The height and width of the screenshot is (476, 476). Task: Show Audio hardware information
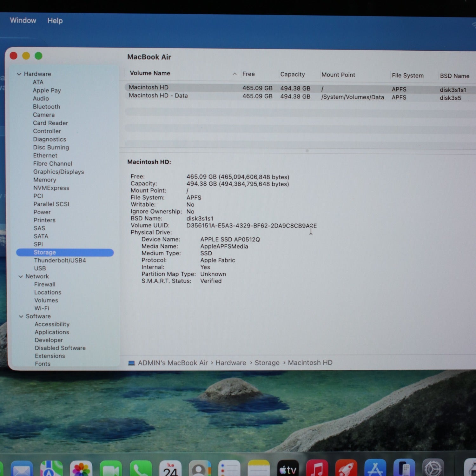(x=41, y=99)
